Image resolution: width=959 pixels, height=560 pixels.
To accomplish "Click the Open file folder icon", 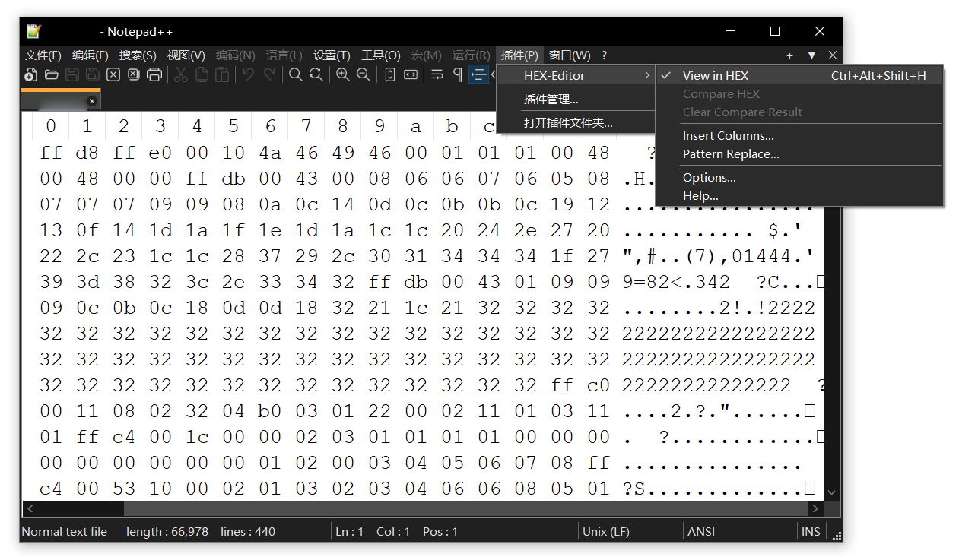I will coord(52,74).
